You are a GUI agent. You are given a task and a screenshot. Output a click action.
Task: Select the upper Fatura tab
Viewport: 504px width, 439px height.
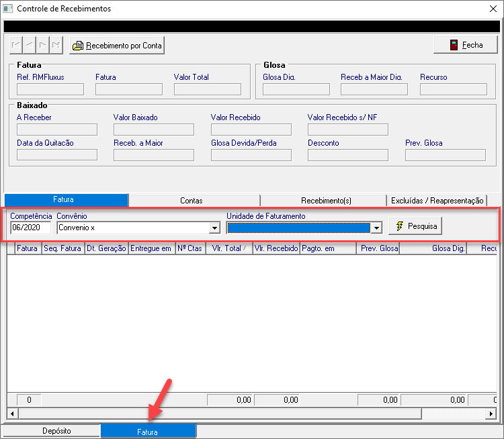pyautogui.click(x=67, y=200)
